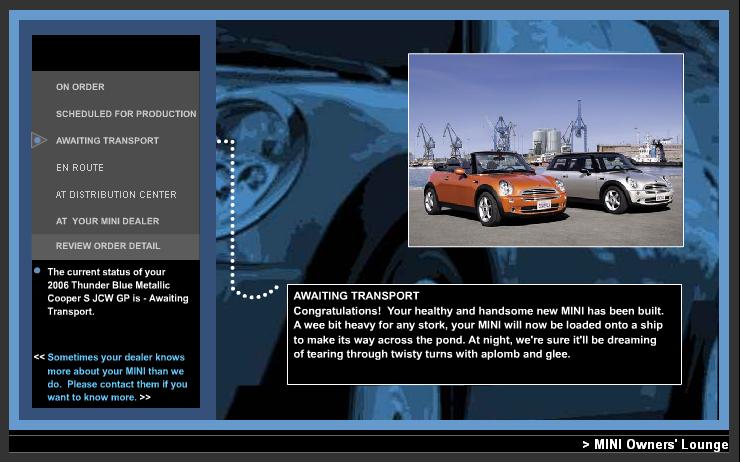Open the EN ROUTE status step
Viewport: 740px width, 462px height.
click(80, 168)
